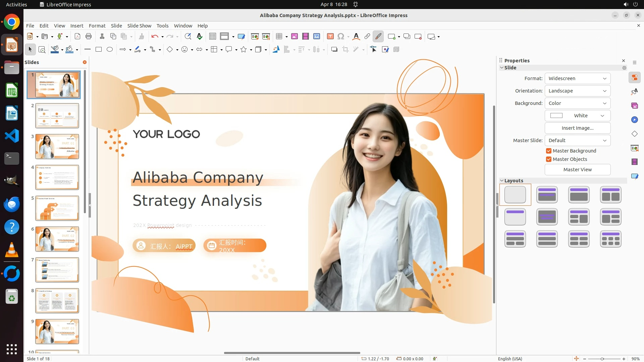Uncheck the Master Background checkbox
This screenshot has width=644, height=362.
click(x=549, y=151)
